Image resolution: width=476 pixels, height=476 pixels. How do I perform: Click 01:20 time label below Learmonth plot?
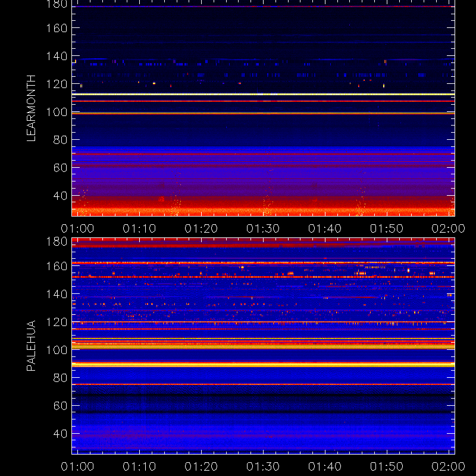click(201, 228)
